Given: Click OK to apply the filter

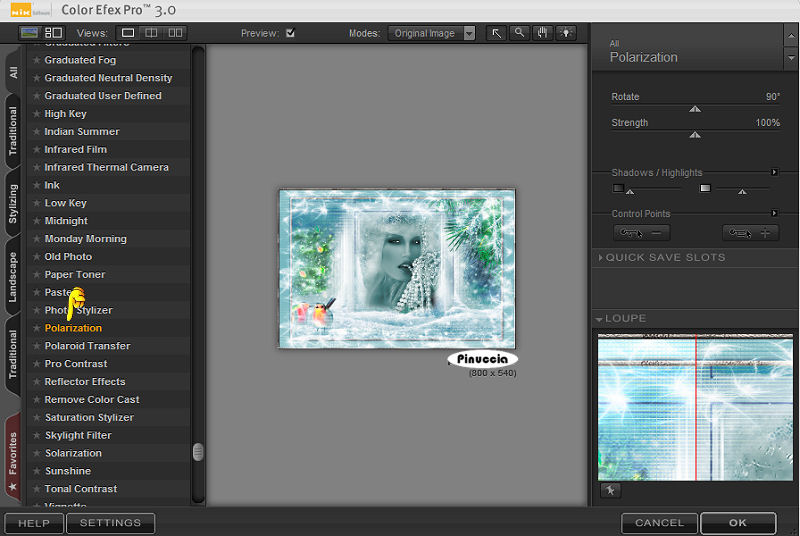Looking at the screenshot, I should pyautogui.click(x=738, y=523).
